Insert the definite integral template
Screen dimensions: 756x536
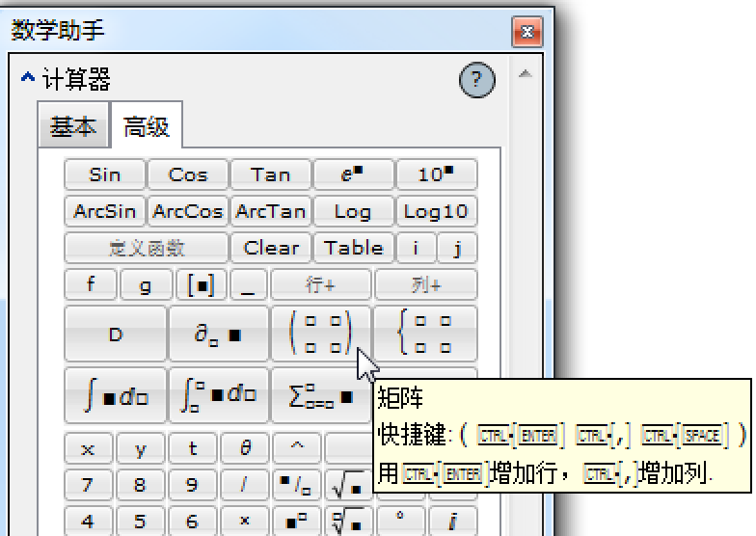click(x=218, y=396)
